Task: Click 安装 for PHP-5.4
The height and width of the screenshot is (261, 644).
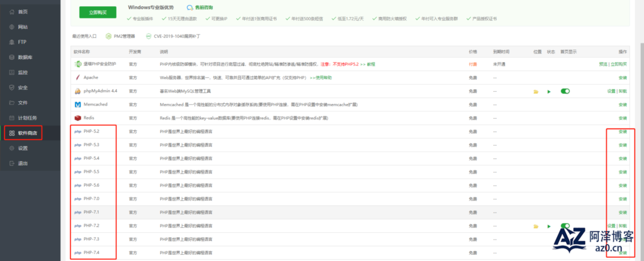Action: (x=623, y=158)
